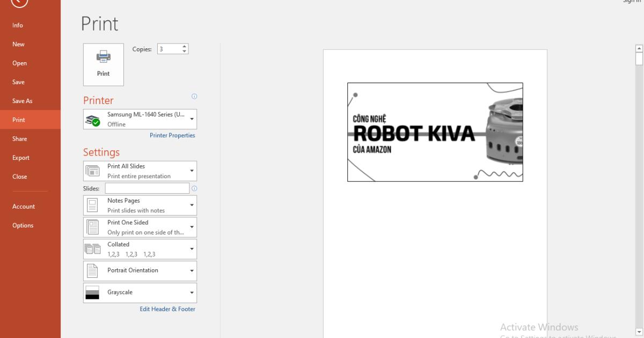Viewport: 644px width, 338px height.
Task: Click the info icon beside Slides field
Action: click(x=194, y=188)
